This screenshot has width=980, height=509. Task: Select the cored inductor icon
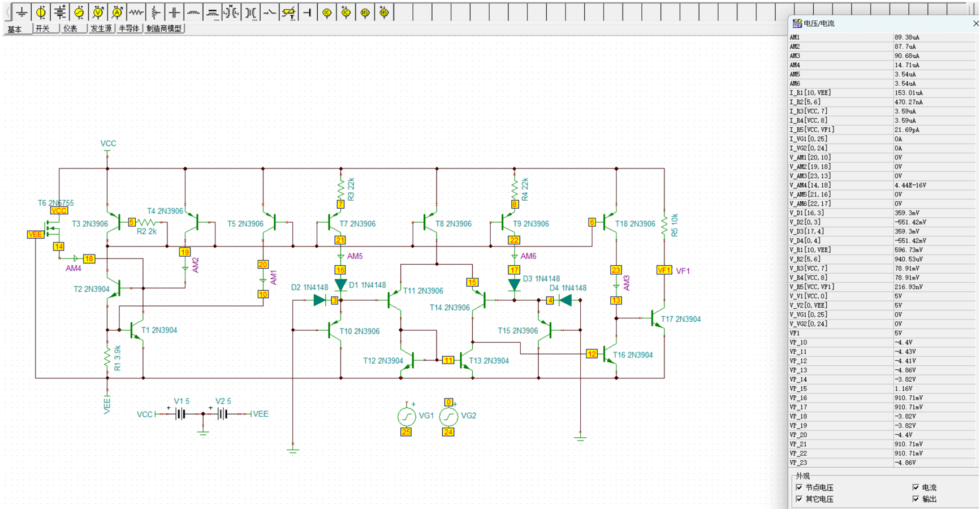point(213,12)
